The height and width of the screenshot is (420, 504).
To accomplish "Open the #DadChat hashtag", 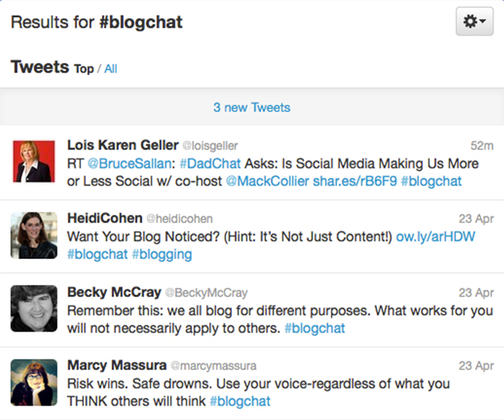I will 210,164.
